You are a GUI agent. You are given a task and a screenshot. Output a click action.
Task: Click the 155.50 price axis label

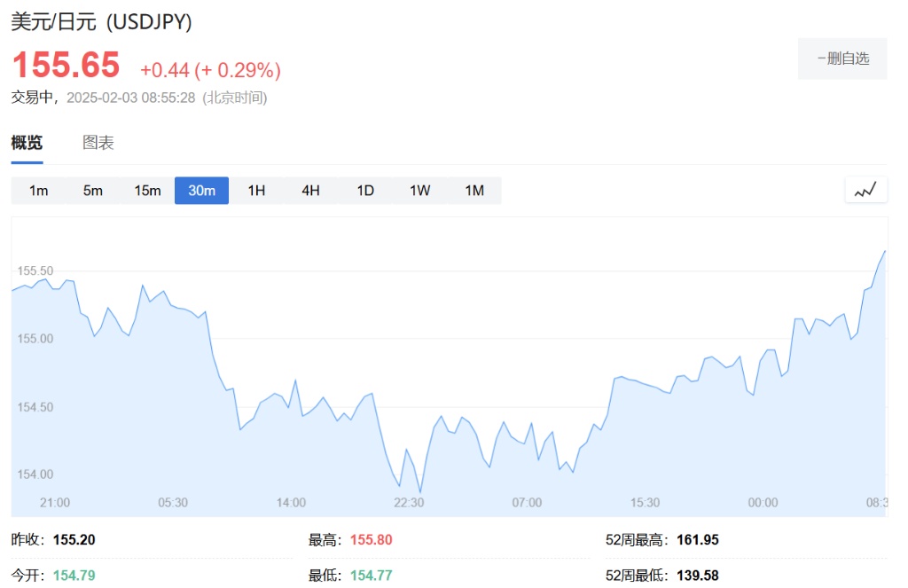[35, 270]
